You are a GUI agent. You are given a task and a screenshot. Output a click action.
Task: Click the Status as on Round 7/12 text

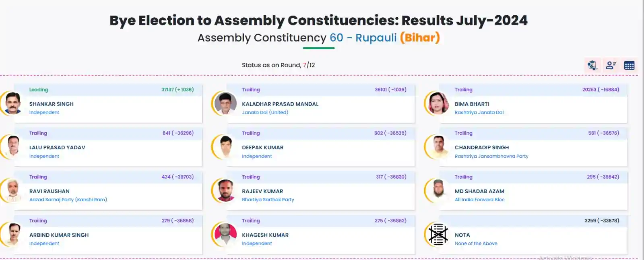tap(278, 65)
